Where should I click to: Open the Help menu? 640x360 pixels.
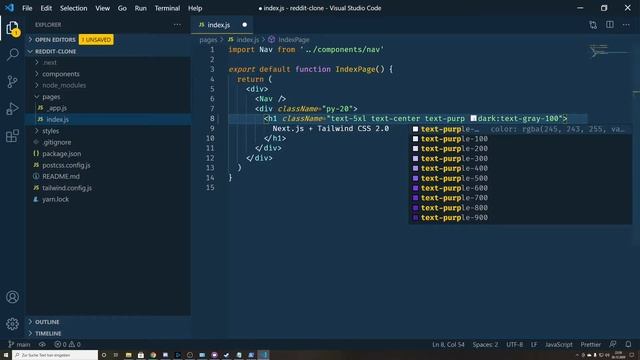(x=195, y=8)
